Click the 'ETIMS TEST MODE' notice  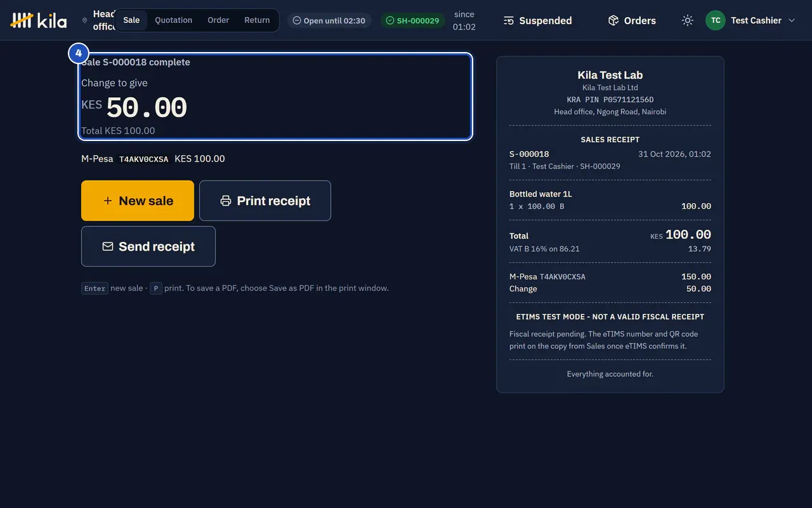pyautogui.click(x=610, y=317)
